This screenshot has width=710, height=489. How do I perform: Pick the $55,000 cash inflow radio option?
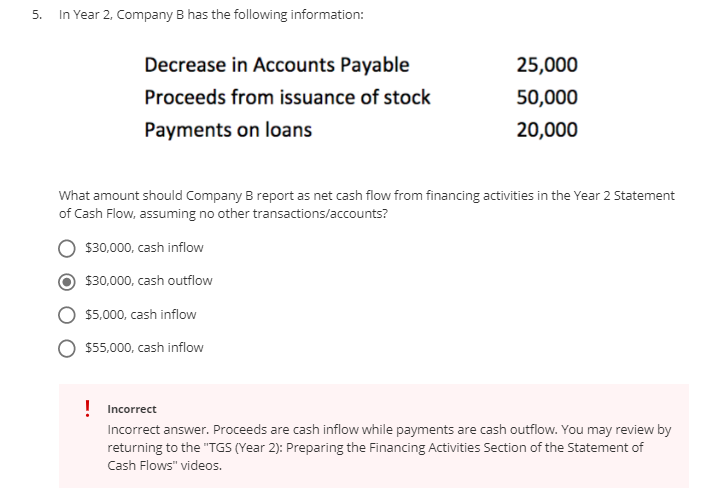(67, 349)
